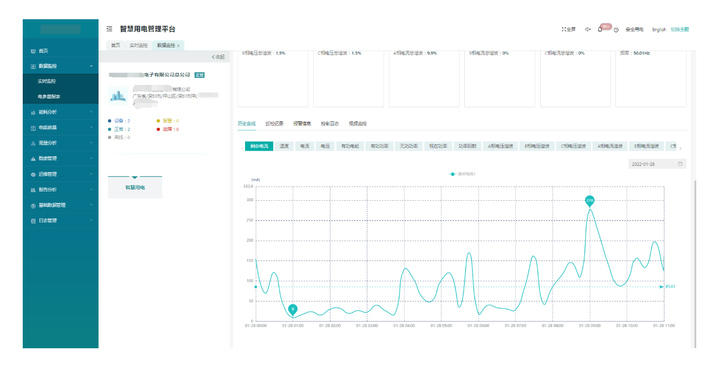Viewport: 720px width, 370px height.
Task: Toggle the 剩余电流 legend series marker
Action: [452, 174]
